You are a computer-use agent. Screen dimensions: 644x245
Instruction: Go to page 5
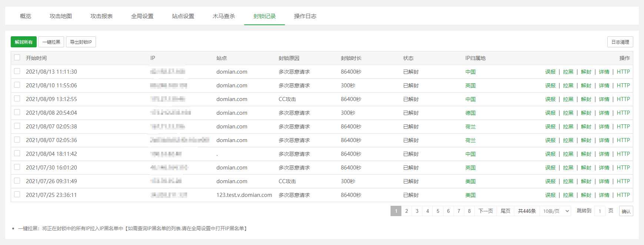click(438, 211)
